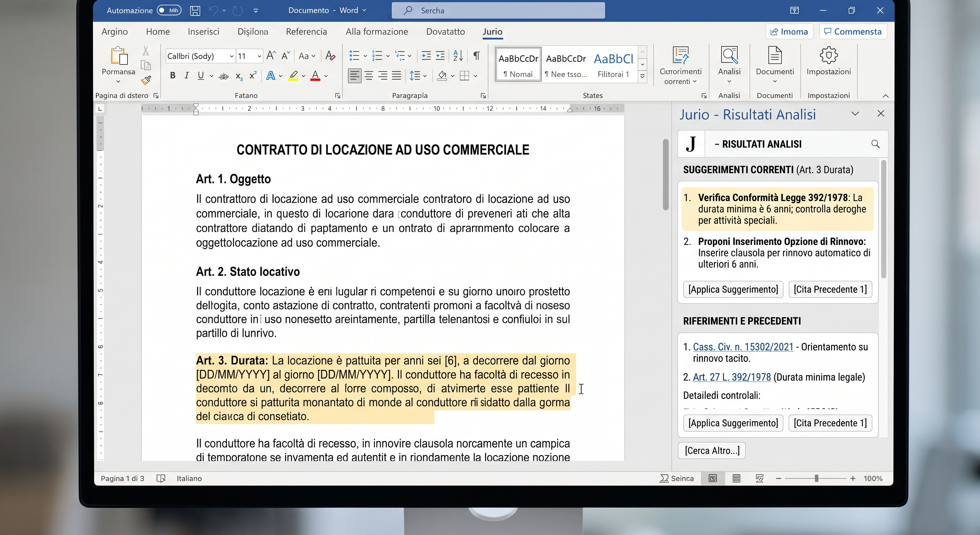The image size is (980, 535).
Task: Click the Commensta button
Action: click(x=853, y=32)
